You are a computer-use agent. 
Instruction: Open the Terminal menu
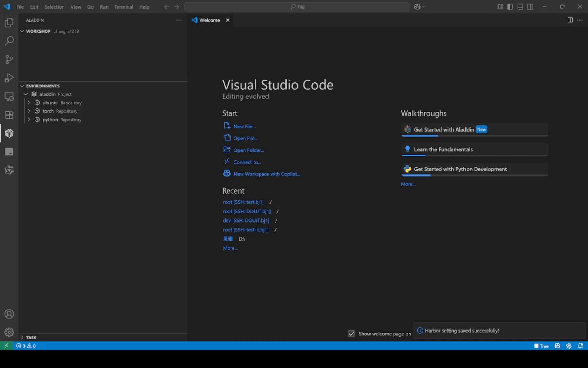pyautogui.click(x=124, y=7)
